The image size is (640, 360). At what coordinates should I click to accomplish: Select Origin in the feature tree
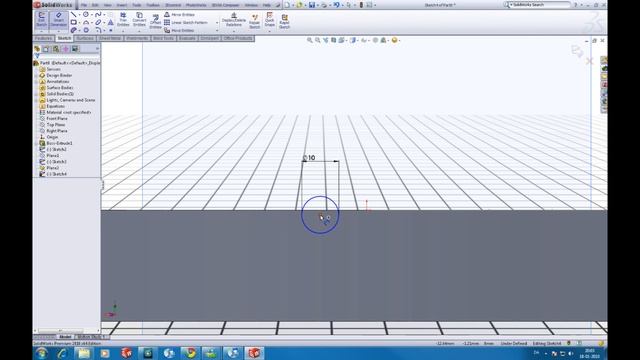pyautogui.click(x=52, y=137)
